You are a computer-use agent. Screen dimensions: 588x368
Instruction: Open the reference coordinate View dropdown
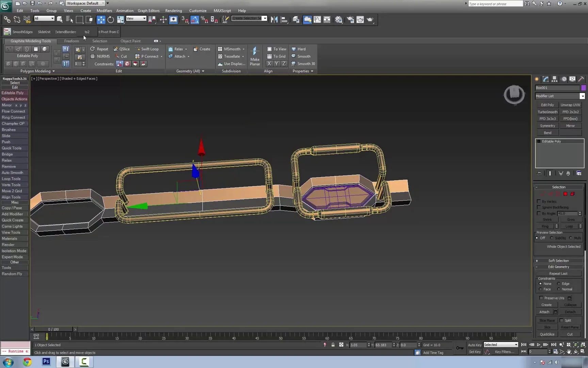click(x=136, y=19)
